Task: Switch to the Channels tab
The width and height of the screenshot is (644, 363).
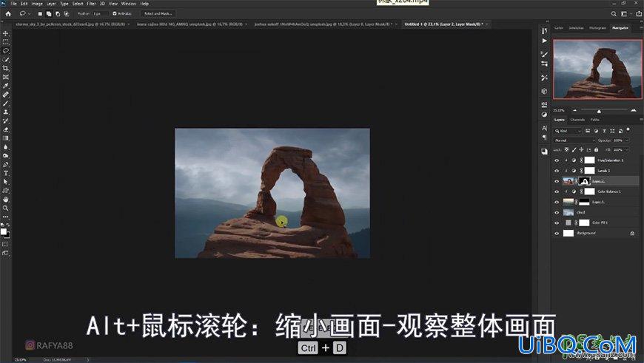Action: pos(577,120)
